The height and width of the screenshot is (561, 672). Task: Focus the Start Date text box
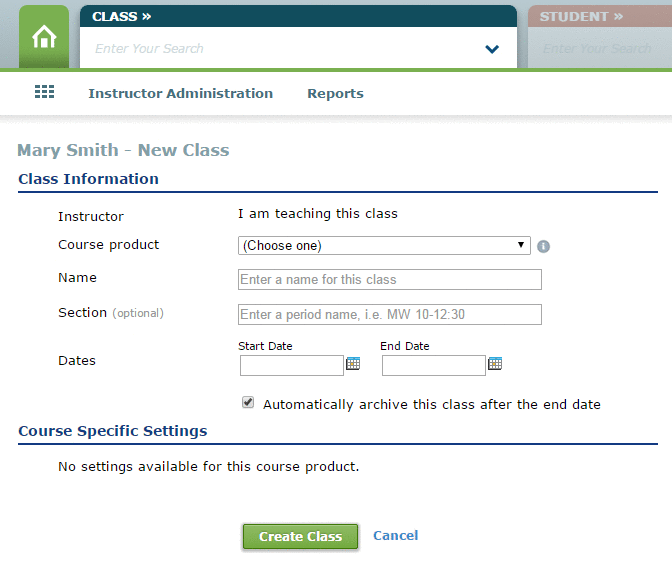click(x=291, y=365)
